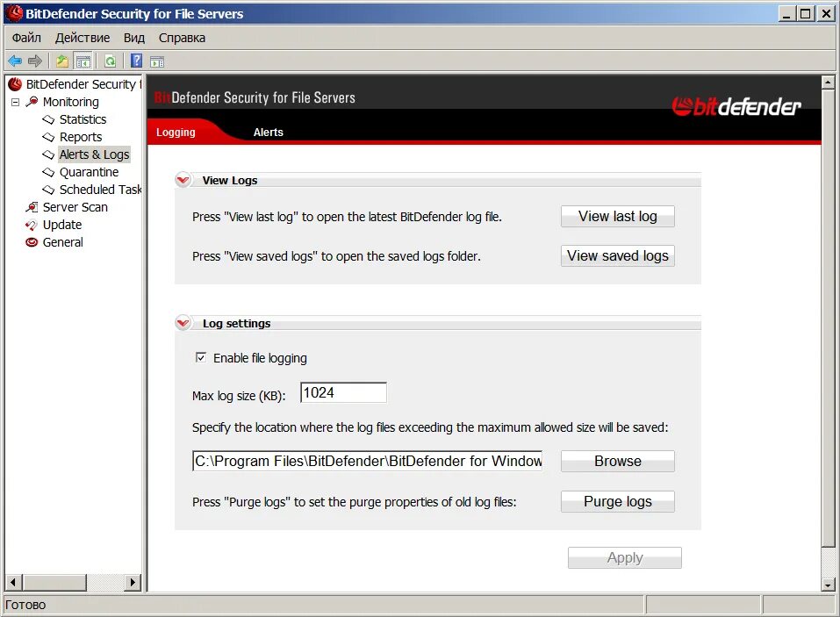Viewport: 840px width, 617px height.
Task: Click the tree pane scroll left arrow
Action: (14, 582)
